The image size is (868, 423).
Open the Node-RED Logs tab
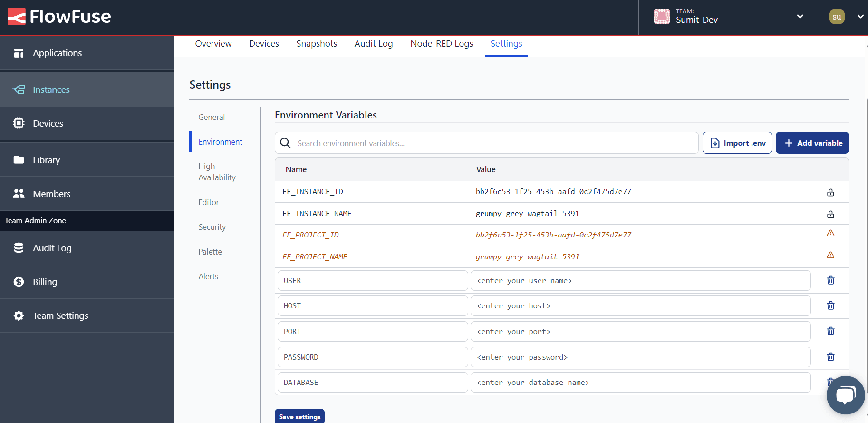click(x=442, y=44)
